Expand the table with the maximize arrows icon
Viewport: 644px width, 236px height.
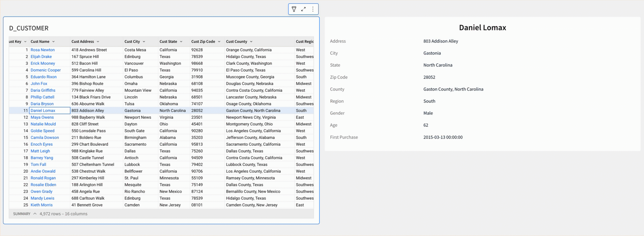click(303, 9)
